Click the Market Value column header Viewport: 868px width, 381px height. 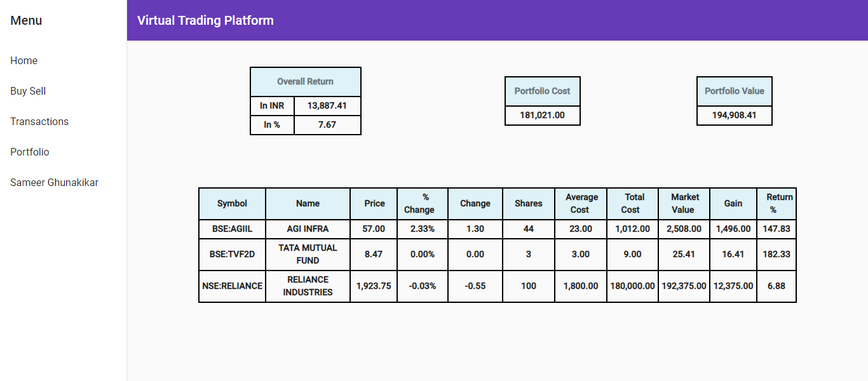pos(683,203)
